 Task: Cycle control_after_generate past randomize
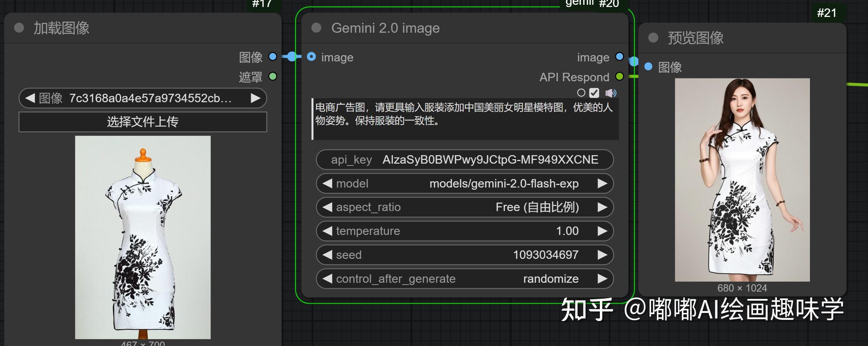[x=602, y=279]
